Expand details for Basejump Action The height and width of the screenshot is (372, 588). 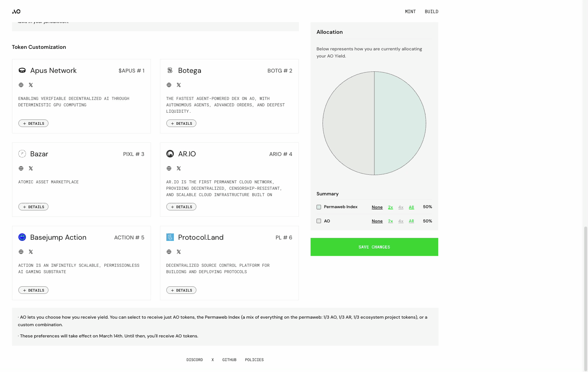pos(33,290)
